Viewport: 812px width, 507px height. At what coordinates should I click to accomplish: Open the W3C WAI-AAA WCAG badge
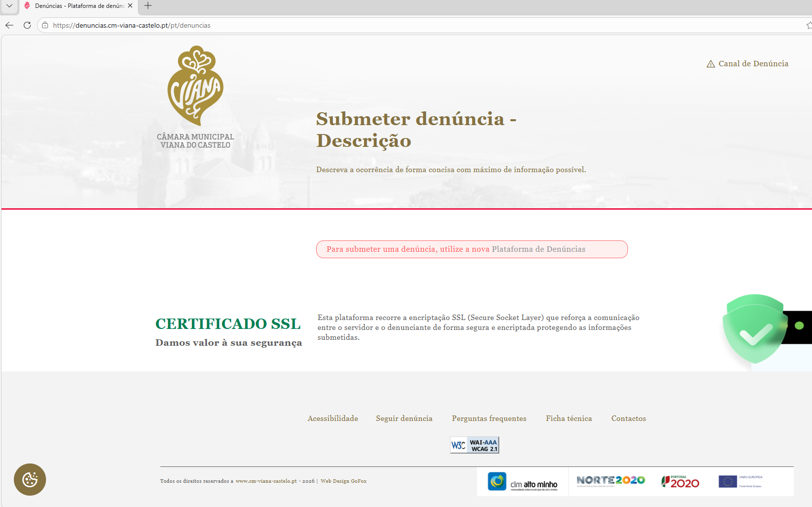[x=474, y=445]
